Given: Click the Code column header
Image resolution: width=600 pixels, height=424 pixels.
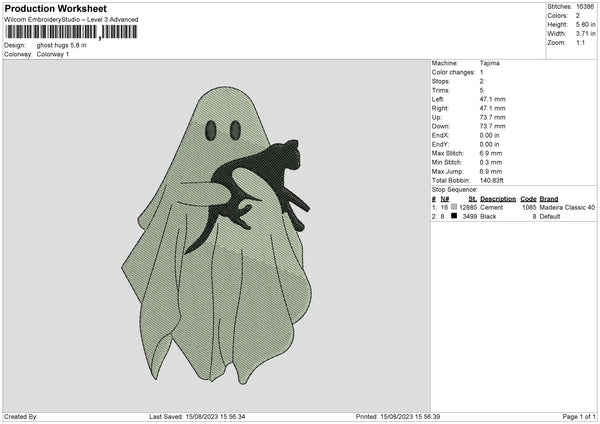Looking at the screenshot, I should (529, 198).
